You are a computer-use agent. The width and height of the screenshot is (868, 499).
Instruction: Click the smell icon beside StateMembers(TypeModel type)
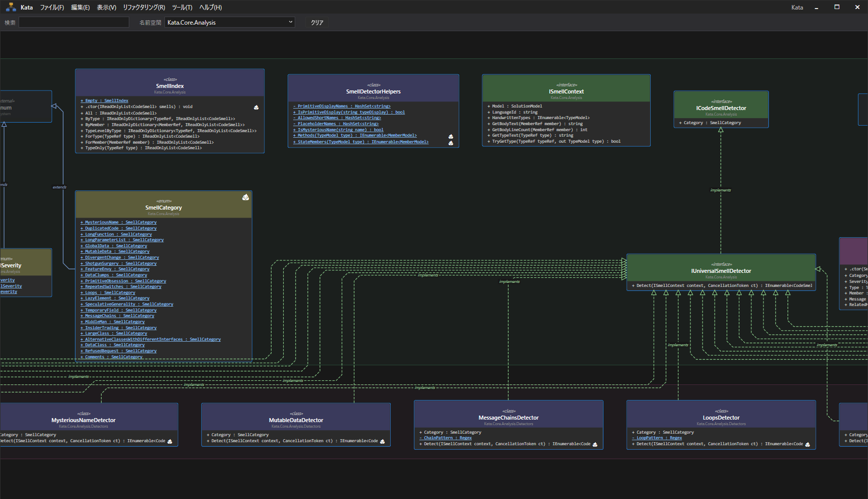(x=451, y=143)
